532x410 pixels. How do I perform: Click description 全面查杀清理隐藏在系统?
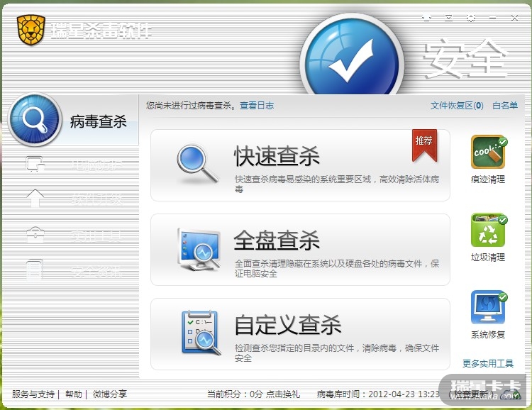[337, 268]
